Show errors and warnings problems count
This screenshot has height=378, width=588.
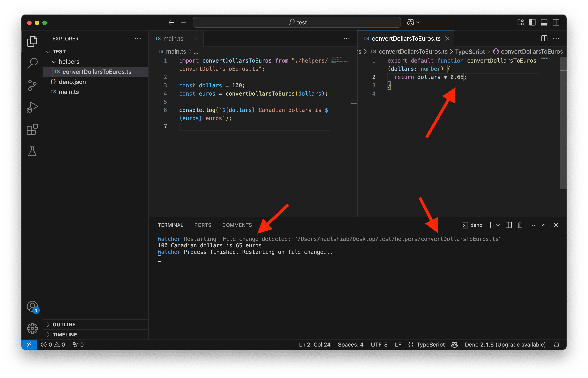tap(53, 345)
